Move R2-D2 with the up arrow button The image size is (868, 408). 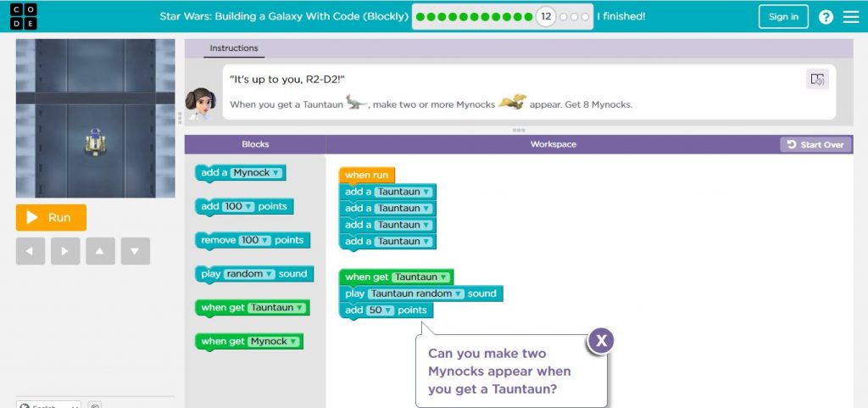(100, 251)
